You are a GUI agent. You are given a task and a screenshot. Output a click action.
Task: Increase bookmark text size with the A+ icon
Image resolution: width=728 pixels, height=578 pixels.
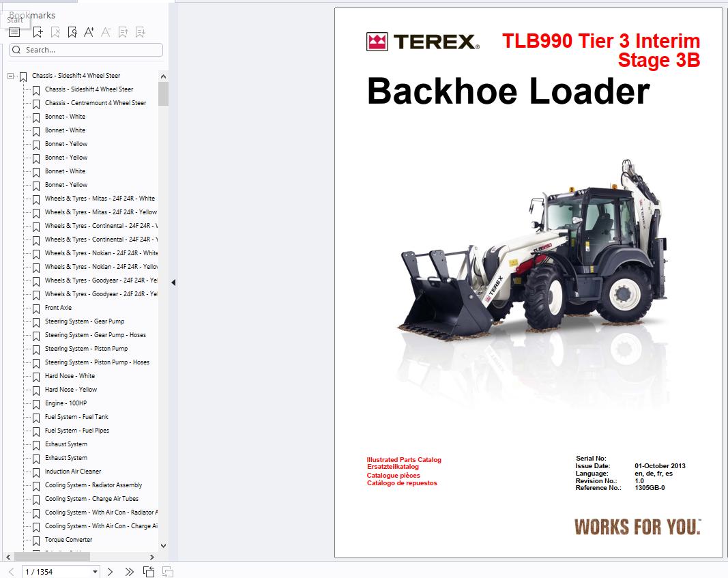(89, 31)
